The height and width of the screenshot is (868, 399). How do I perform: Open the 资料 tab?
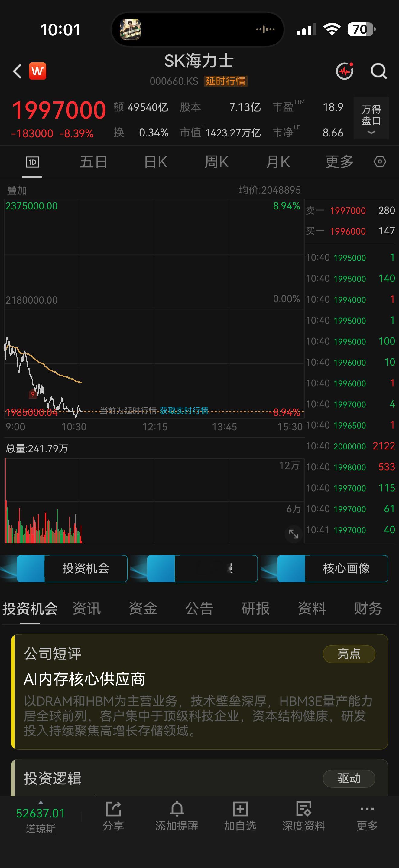[312, 609]
